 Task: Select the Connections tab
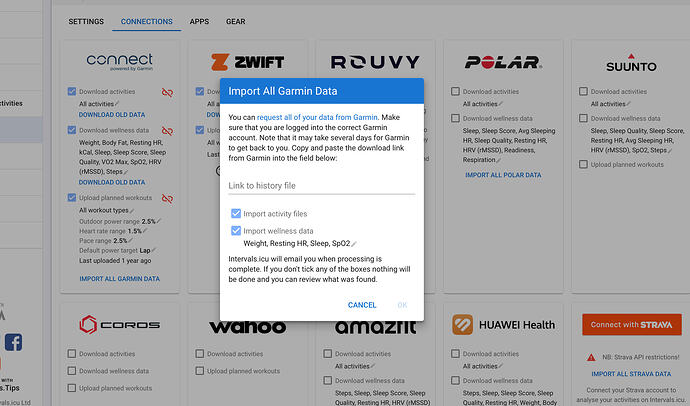click(147, 22)
